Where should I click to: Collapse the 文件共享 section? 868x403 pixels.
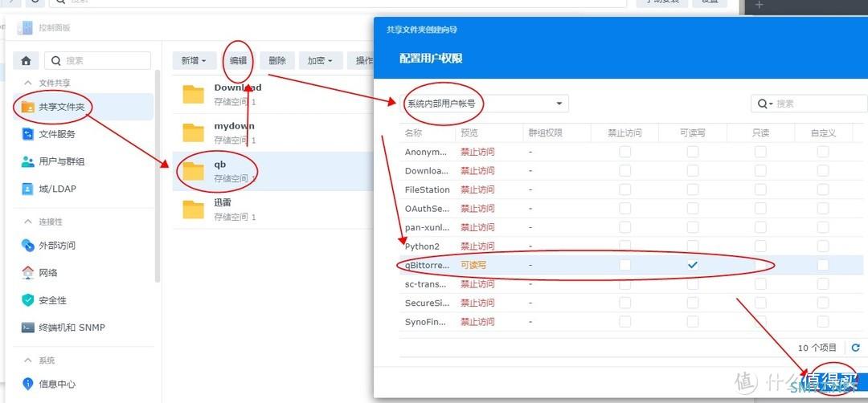27,83
